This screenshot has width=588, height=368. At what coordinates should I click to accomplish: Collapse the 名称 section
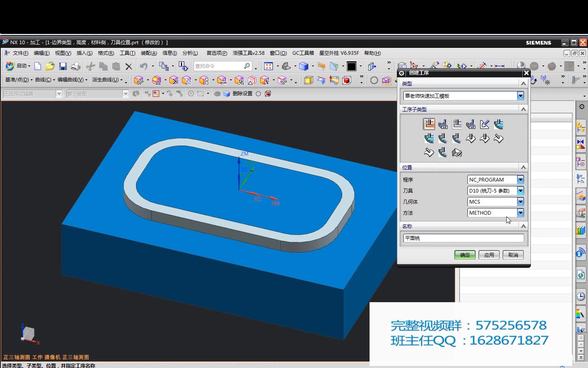point(523,226)
